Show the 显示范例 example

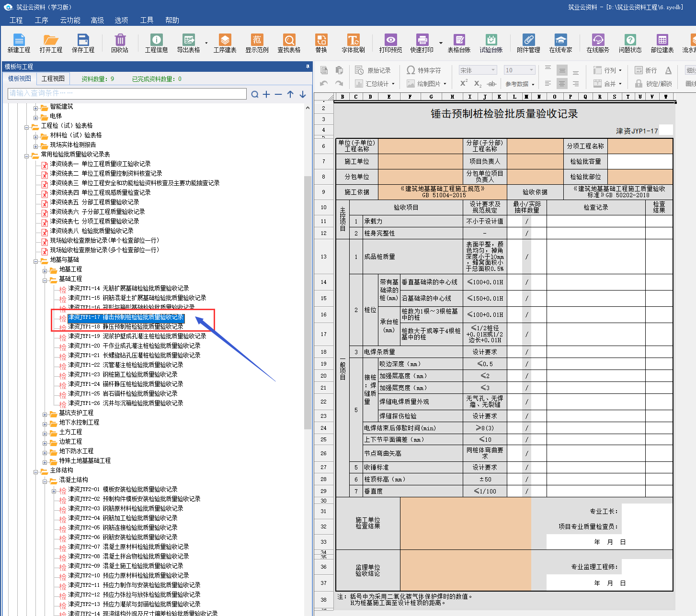pyautogui.click(x=257, y=43)
